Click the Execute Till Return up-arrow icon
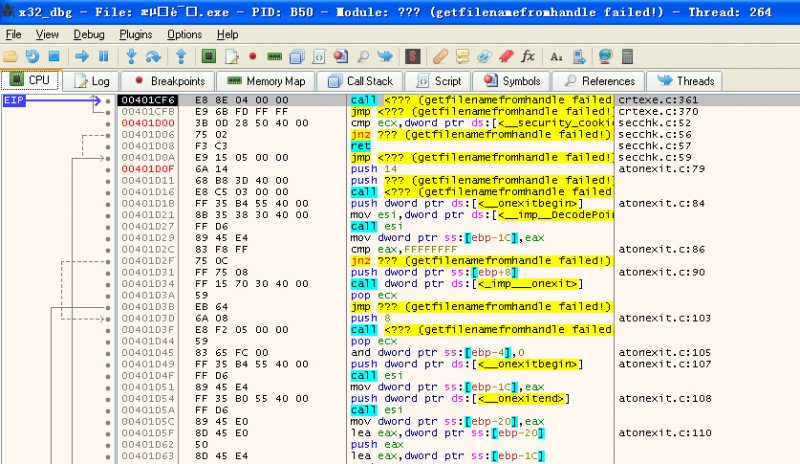 click(x=181, y=57)
